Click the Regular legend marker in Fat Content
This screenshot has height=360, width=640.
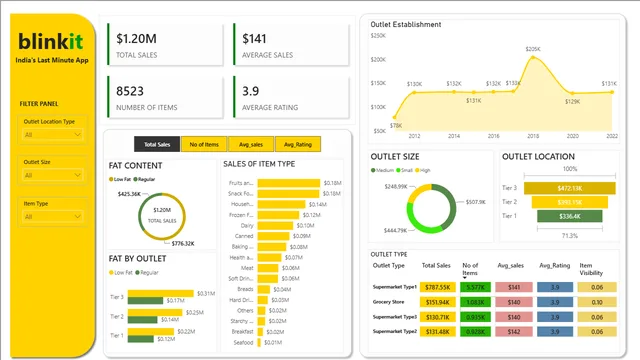coord(136,179)
